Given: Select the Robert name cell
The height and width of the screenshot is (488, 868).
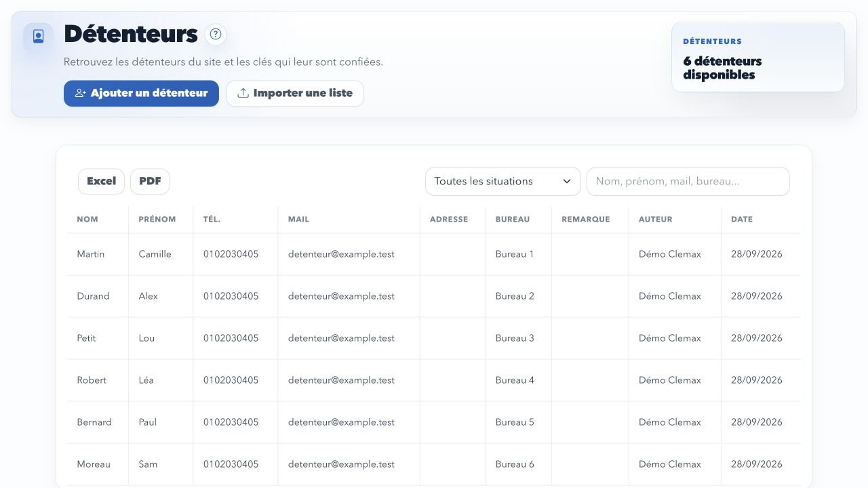Looking at the screenshot, I should (x=98, y=380).
